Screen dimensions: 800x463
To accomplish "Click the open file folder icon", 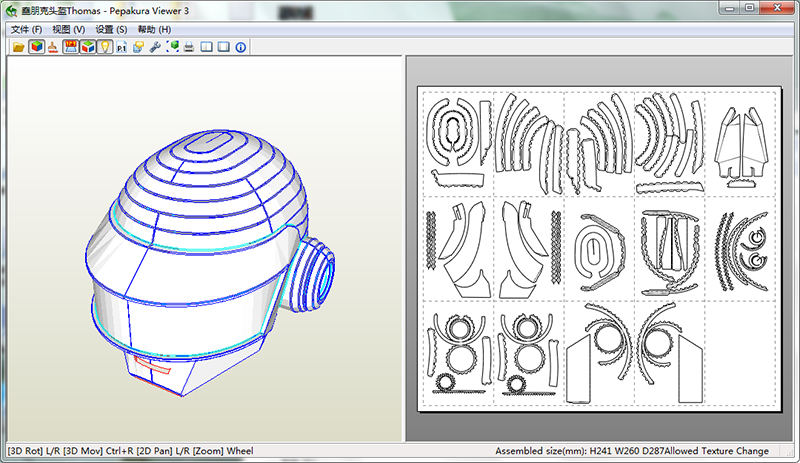I will [17, 47].
